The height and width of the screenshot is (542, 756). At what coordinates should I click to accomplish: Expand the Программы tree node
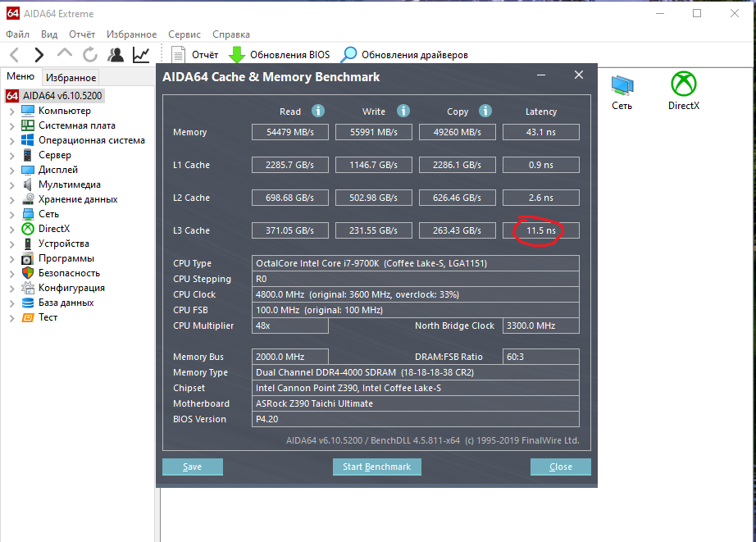click(12, 259)
